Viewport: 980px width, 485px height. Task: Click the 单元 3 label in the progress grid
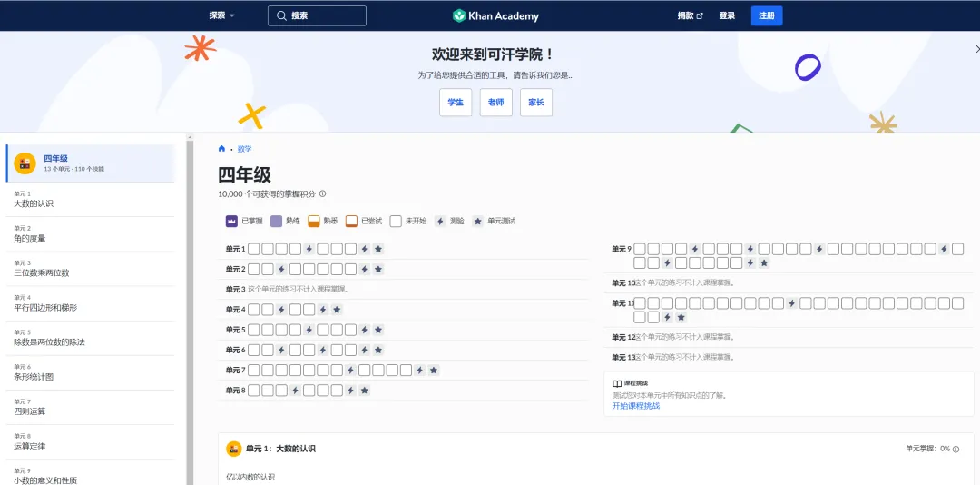coord(236,289)
